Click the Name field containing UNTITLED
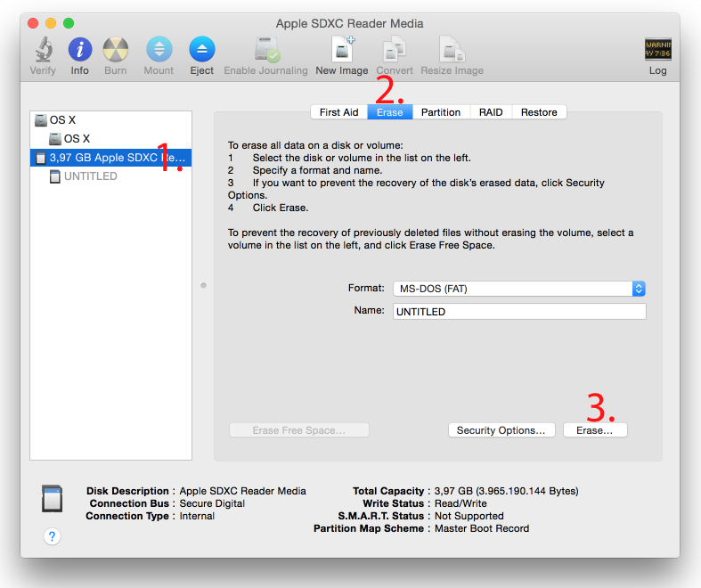This screenshot has height=588, width=701. pos(519,312)
